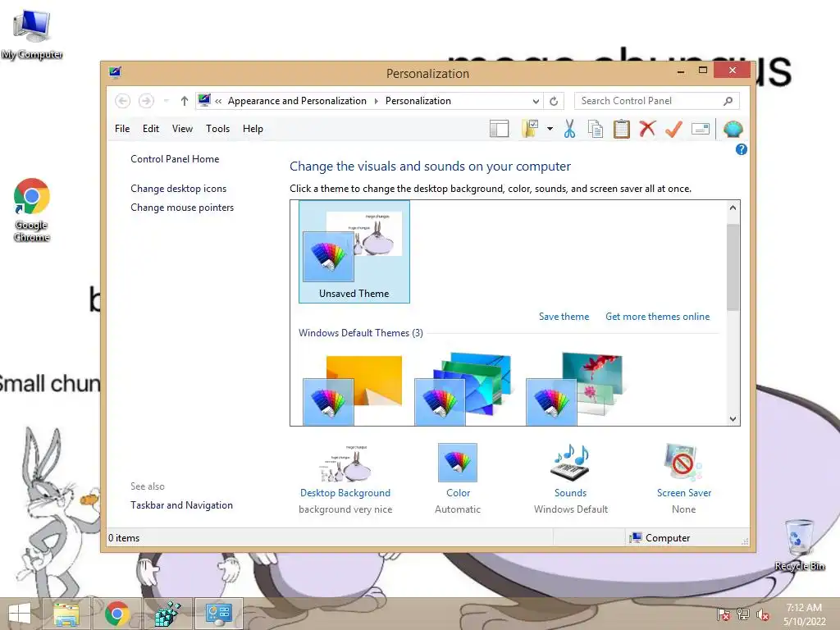This screenshot has height=630, width=840.
Task: Click the Cut scissors toolbar icon
Action: [569, 129]
